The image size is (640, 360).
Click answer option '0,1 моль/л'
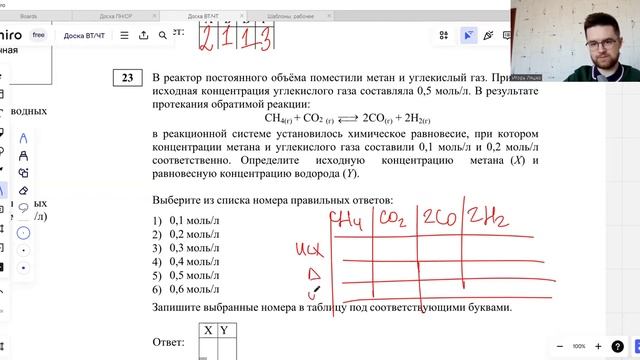(x=194, y=220)
